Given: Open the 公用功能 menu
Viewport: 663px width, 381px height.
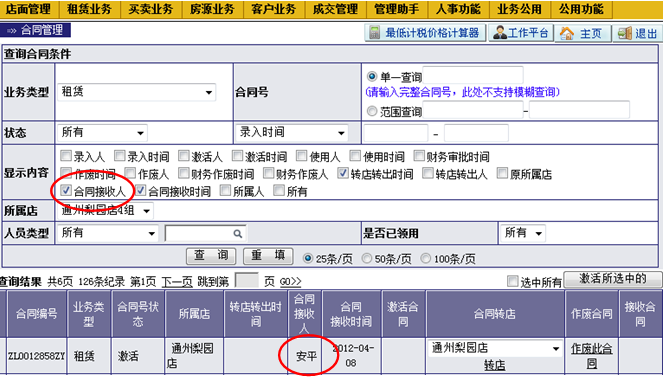Looking at the screenshot, I should [581, 9].
